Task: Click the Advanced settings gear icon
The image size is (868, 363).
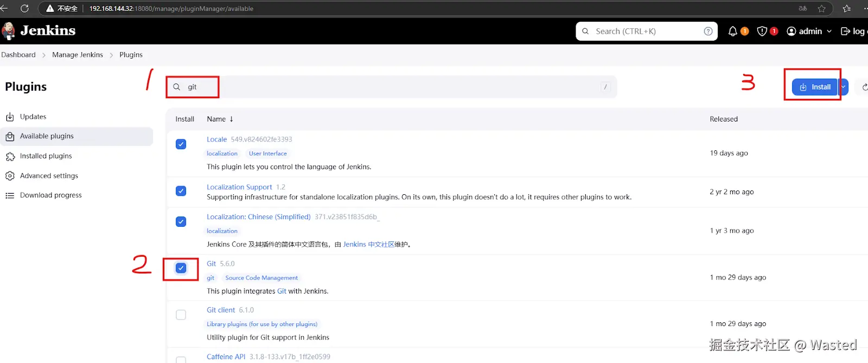Action: (x=10, y=176)
